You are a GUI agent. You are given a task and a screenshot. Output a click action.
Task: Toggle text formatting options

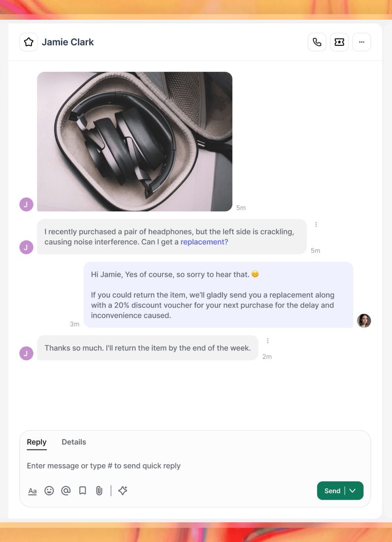point(33,491)
